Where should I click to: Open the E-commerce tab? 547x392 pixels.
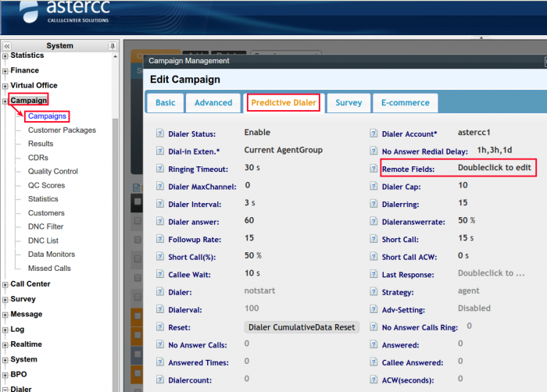pyautogui.click(x=405, y=102)
